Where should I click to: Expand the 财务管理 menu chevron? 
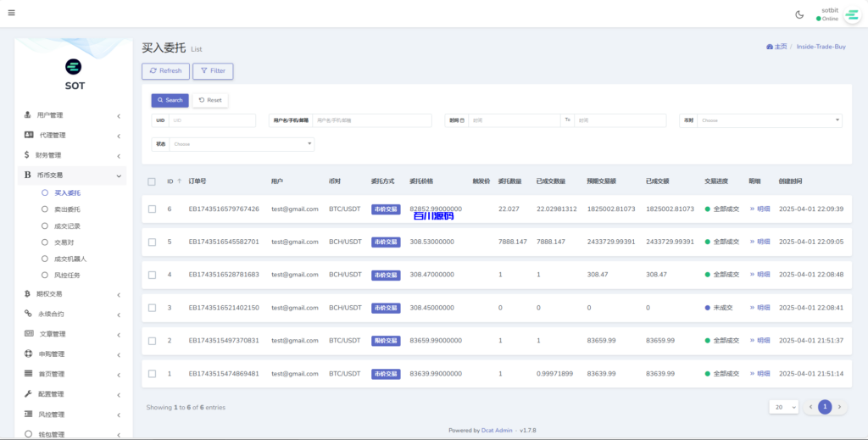pyautogui.click(x=119, y=155)
